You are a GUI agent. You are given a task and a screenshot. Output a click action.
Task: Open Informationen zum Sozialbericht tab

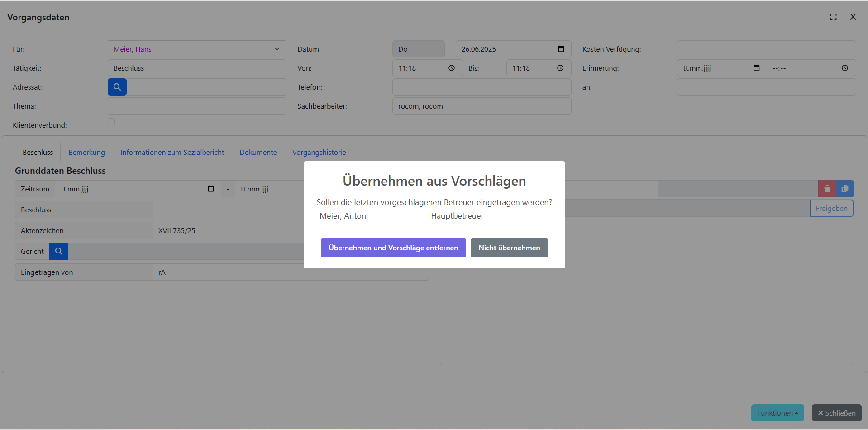coord(172,152)
